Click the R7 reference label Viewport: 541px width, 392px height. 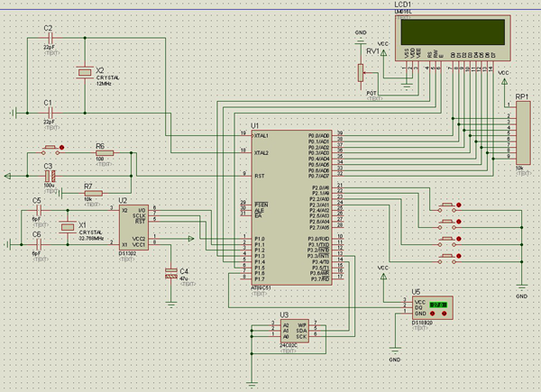pos(88,187)
